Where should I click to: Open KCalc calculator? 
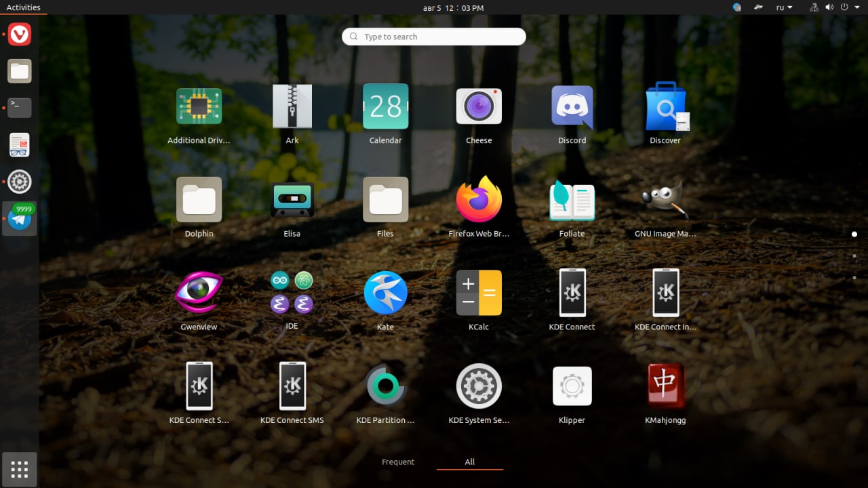[479, 300]
